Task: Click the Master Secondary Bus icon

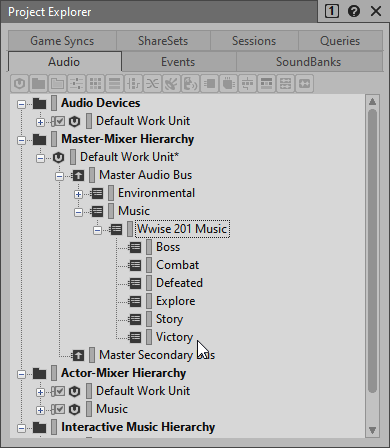Action: coord(78,355)
